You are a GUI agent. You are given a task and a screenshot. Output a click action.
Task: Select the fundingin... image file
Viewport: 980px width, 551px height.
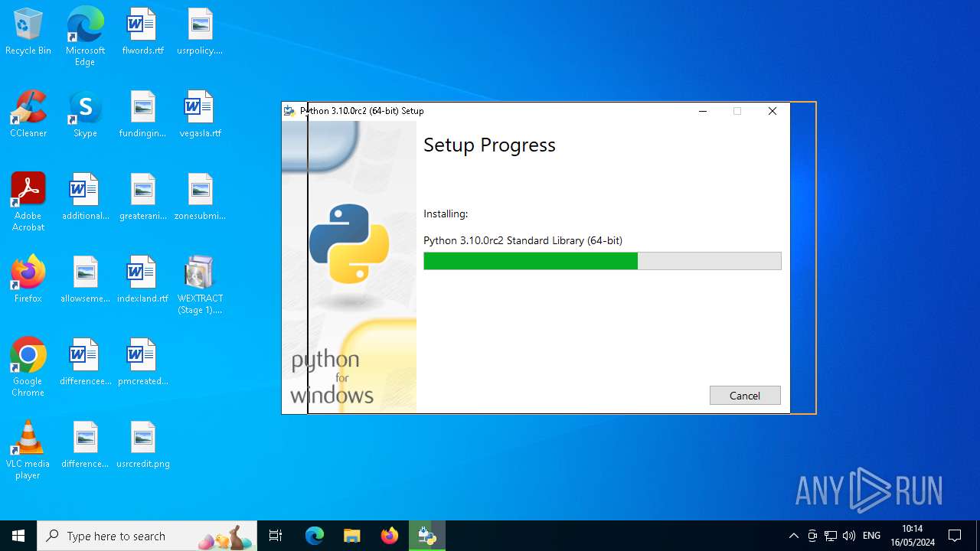(x=142, y=115)
